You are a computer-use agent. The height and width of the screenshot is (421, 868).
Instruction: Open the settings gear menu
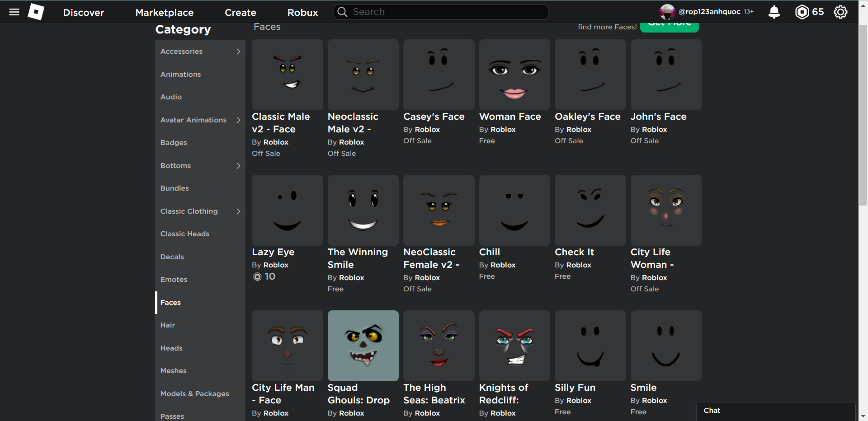click(840, 12)
